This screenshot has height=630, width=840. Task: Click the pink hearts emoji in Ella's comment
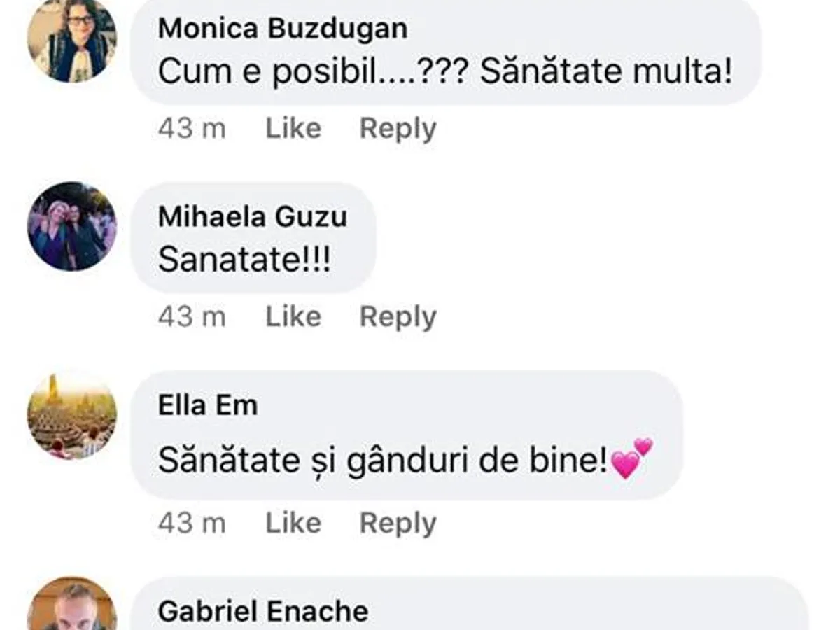click(x=631, y=459)
